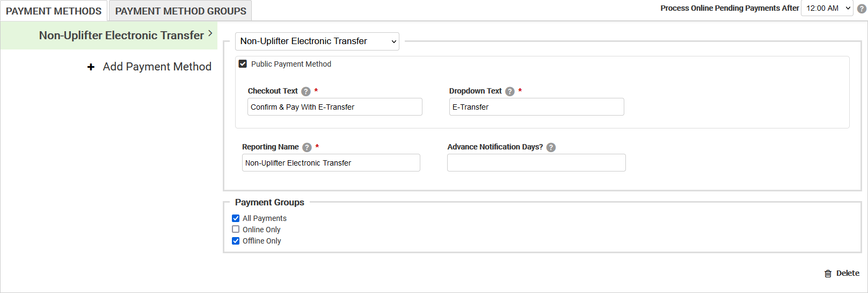The image size is (868, 293).
Task: Switch to the Payment Methods tab
Action: [x=54, y=11]
